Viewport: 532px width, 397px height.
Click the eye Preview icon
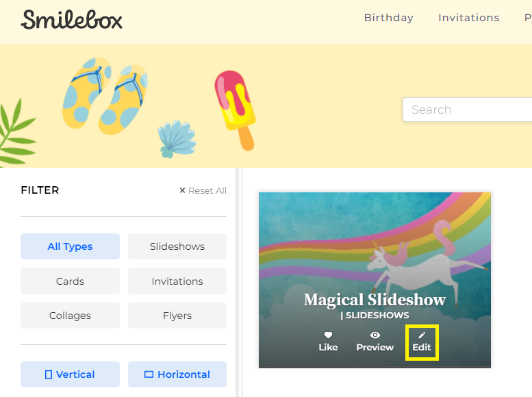coord(375,335)
